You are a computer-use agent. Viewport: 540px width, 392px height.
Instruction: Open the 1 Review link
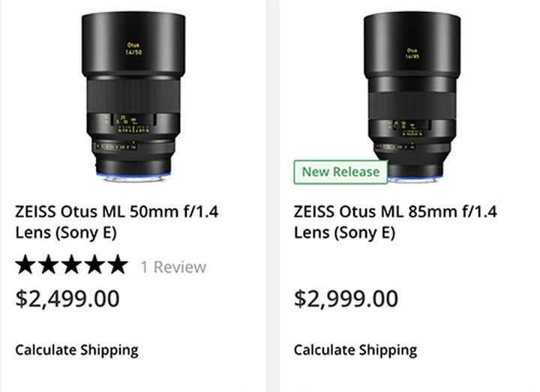(173, 266)
